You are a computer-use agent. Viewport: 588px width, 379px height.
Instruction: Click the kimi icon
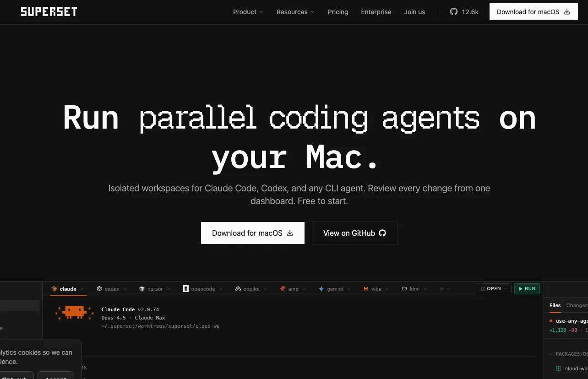tap(404, 289)
